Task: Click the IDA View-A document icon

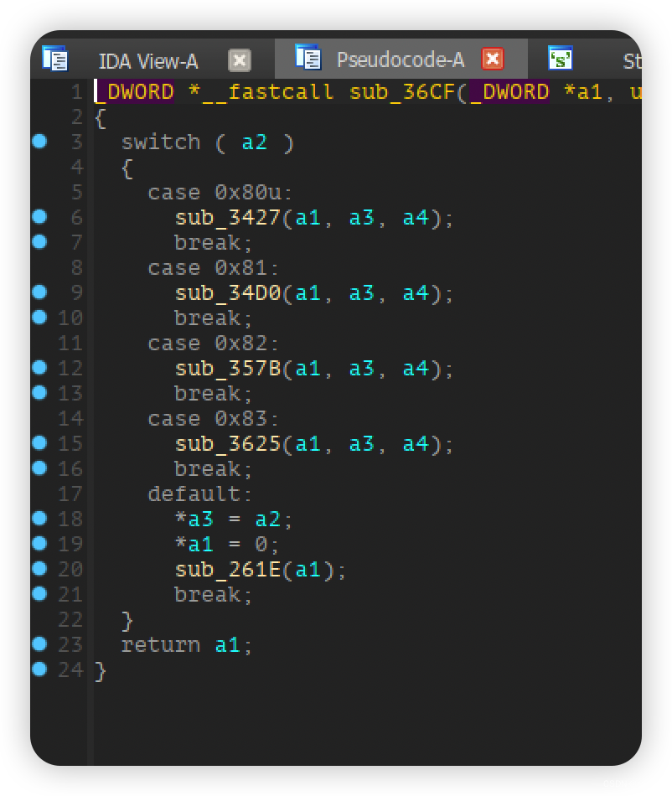Action: pyautogui.click(x=55, y=59)
